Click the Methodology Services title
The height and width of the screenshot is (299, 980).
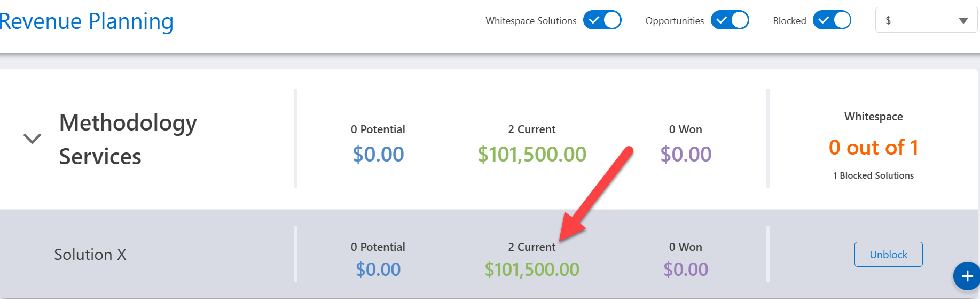[x=128, y=139]
